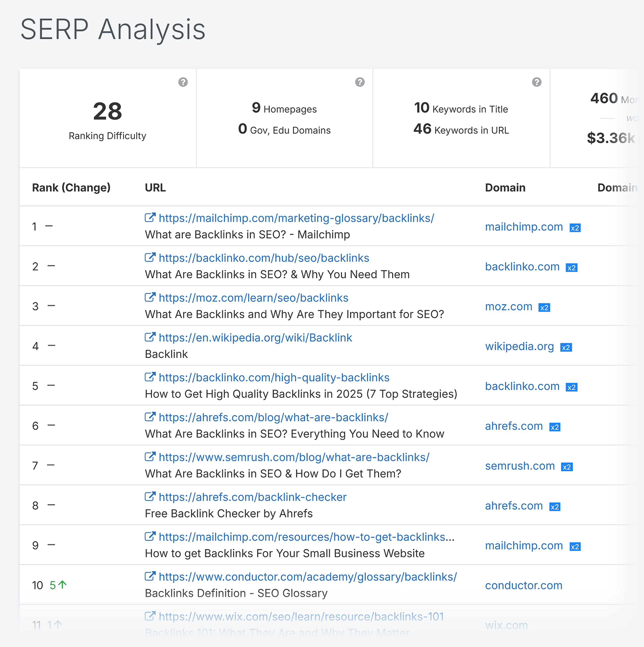Click "0 Gov, Edu Domains" stat text
This screenshot has width=644, height=647.
click(284, 129)
